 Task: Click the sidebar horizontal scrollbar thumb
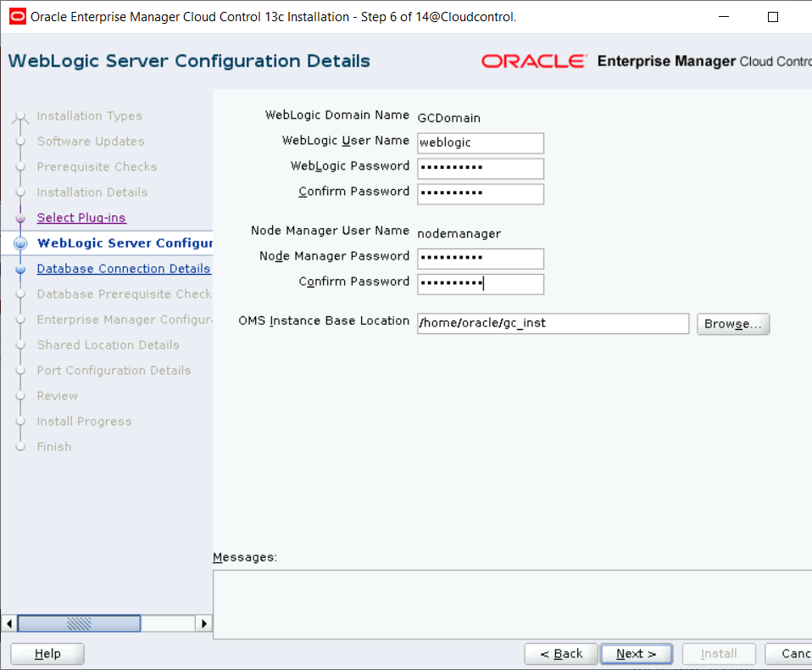79,623
